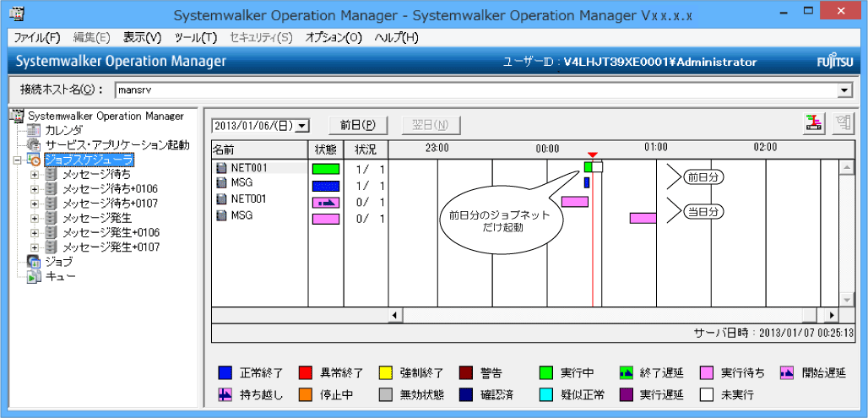Collapse the ジョブスケジューラ node
This screenshot has height=418, width=868.
pos(17,160)
